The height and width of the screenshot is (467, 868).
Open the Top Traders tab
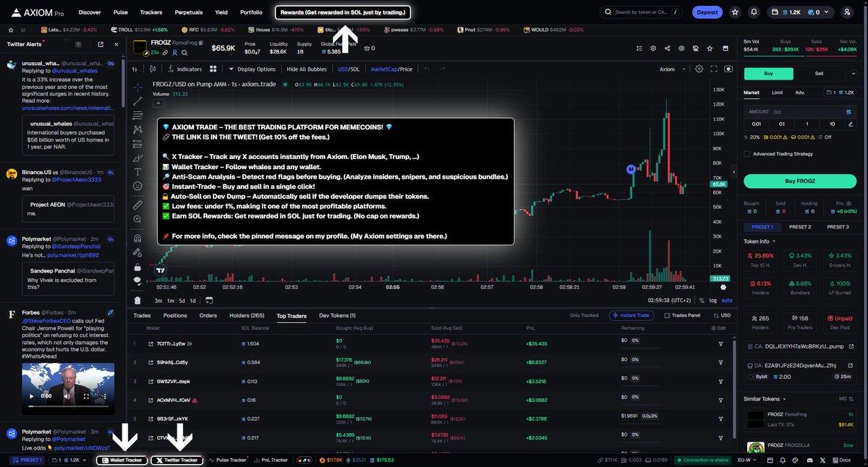point(291,315)
